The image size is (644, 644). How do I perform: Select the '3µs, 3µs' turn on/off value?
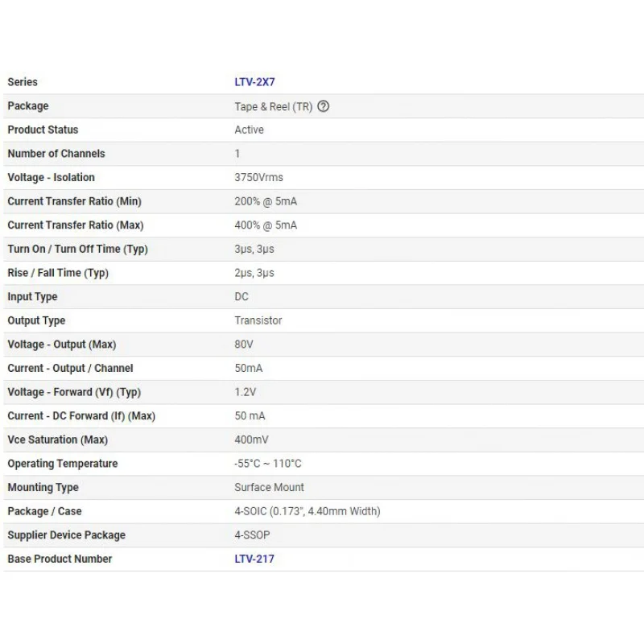click(254, 250)
